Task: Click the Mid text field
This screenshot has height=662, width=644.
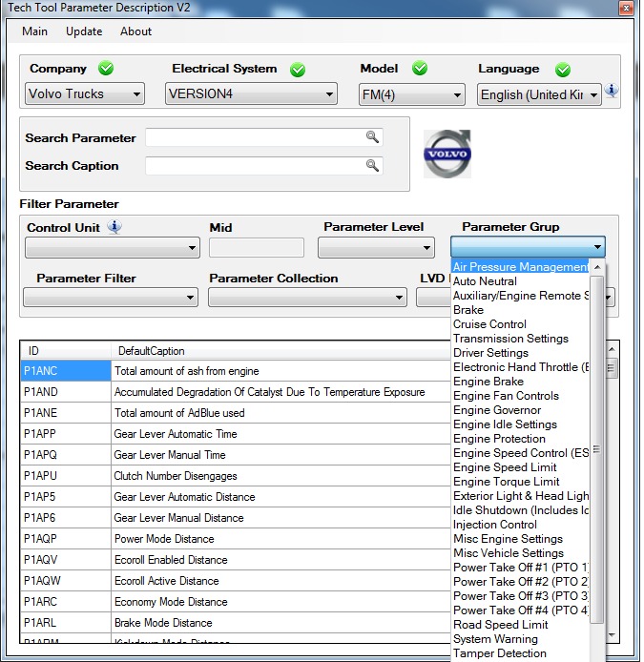Action: [257, 248]
